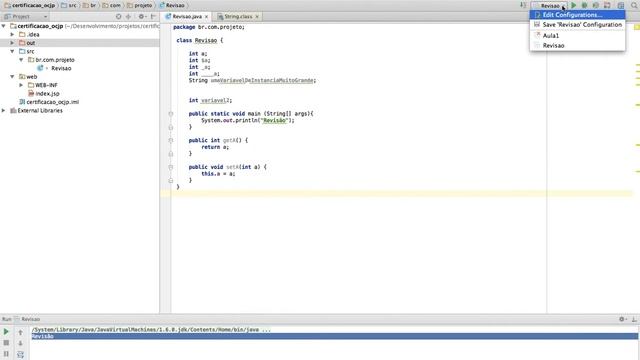This screenshot has height=360, width=640.
Task: Switch to Revisao.java editor tab
Action: tap(187, 17)
